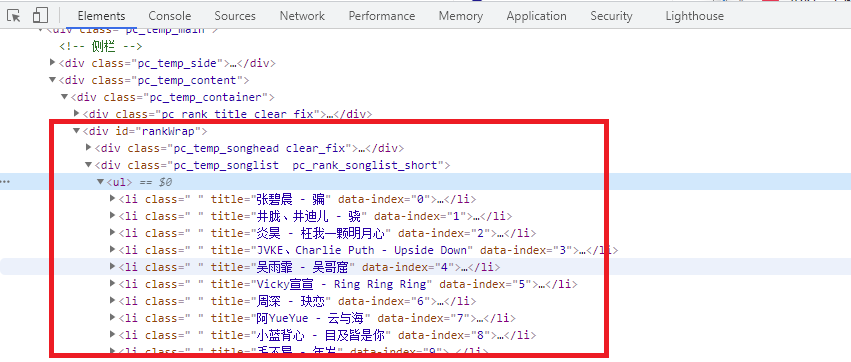The width and height of the screenshot is (851, 362).
Task: Collapse the rankWrap div node
Action: point(77,131)
